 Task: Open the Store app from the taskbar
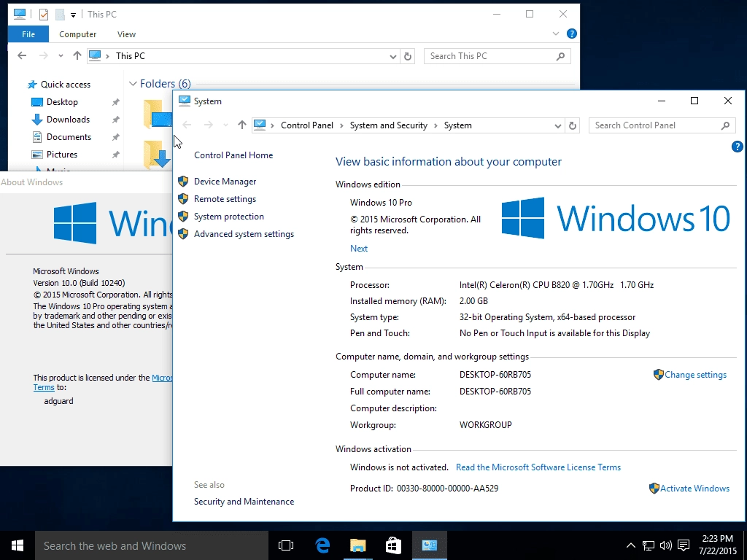tap(393, 545)
